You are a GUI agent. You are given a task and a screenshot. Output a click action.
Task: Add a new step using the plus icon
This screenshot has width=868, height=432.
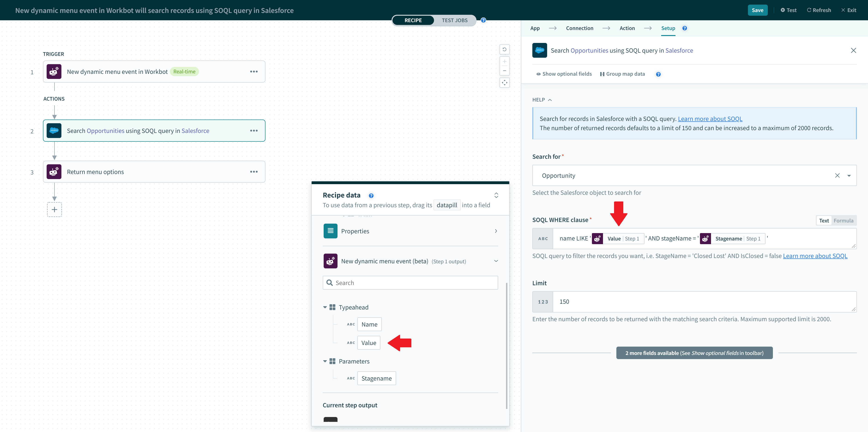coord(54,210)
